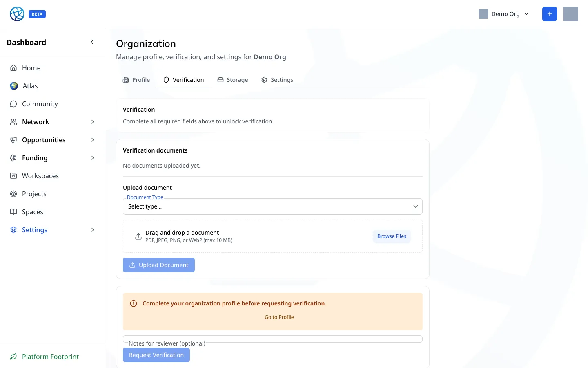This screenshot has height=368, width=588.
Task: Switch to the Profile tab
Action: pos(136,80)
